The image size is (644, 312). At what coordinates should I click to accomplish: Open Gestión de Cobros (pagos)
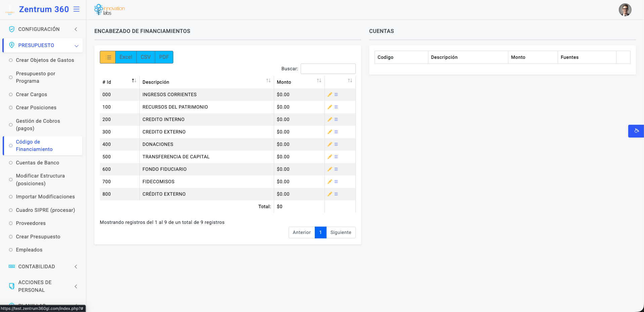[x=38, y=125]
